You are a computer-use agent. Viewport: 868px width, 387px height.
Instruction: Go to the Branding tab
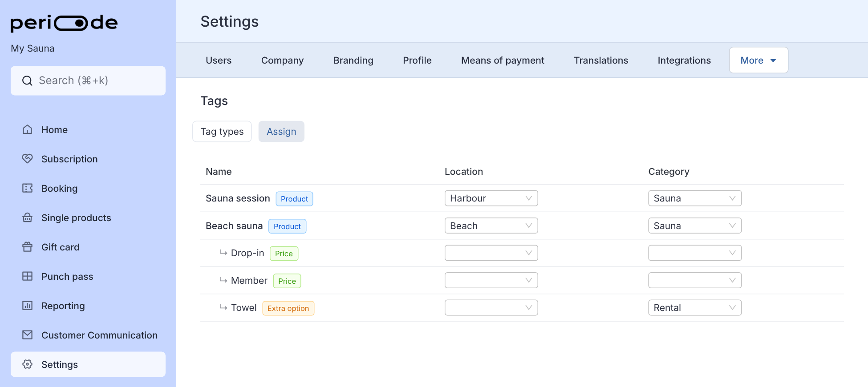pyautogui.click(x=353, y=60)
